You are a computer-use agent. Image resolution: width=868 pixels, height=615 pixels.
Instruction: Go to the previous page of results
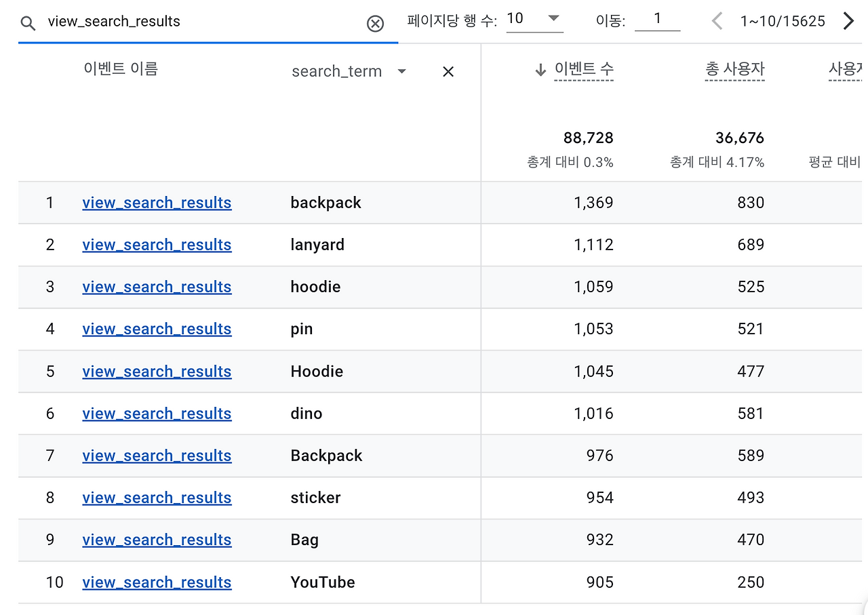[x=717, y=21]
